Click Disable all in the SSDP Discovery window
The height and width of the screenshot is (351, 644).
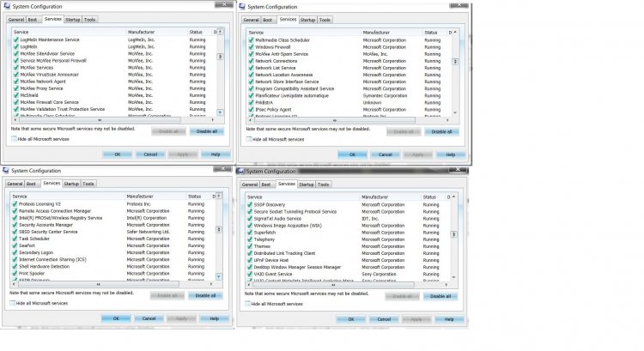point(440,296)
